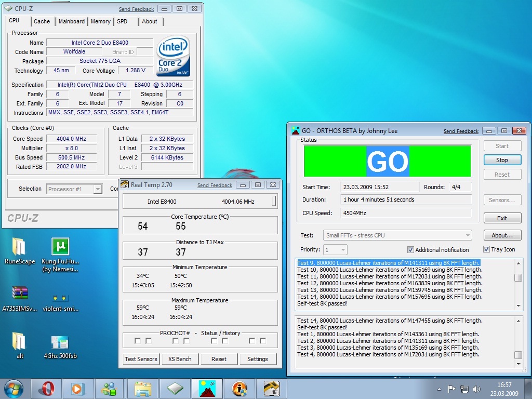
Task: Open the Mainboard tab in CPU-Z
Action: tap(72, 21)
